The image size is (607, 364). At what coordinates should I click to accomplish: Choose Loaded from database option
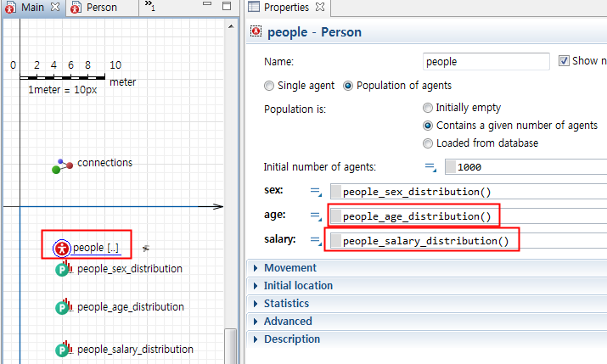427,143
